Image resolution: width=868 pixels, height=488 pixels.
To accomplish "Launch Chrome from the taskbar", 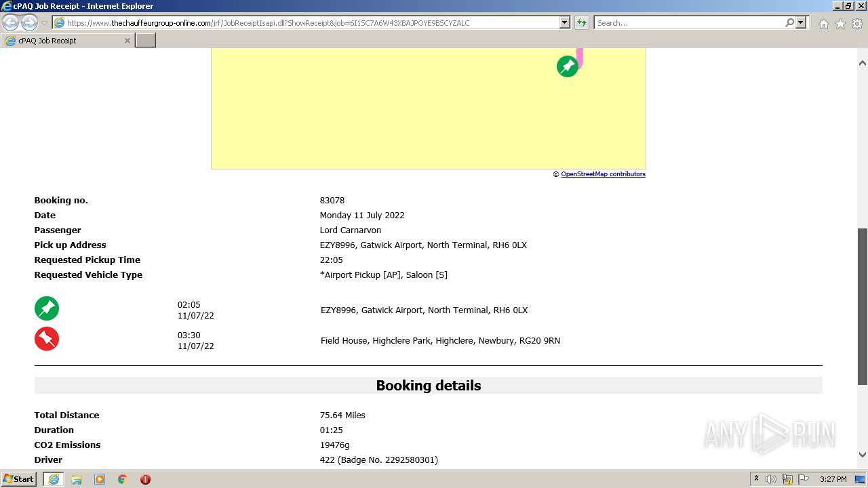I will tap(123, 479).
